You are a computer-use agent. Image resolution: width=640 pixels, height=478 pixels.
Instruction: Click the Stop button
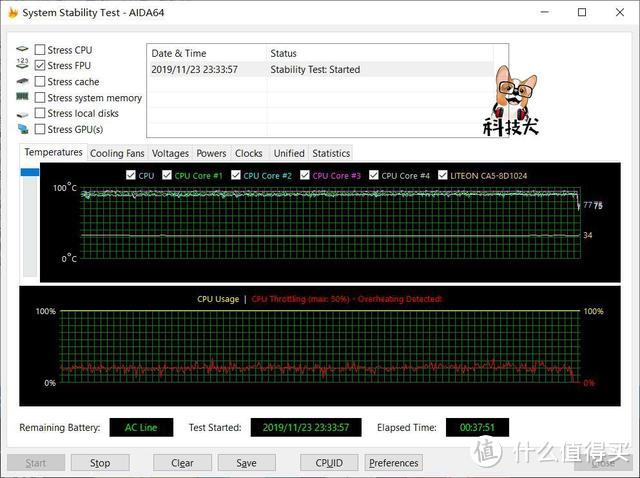point(100,463)
